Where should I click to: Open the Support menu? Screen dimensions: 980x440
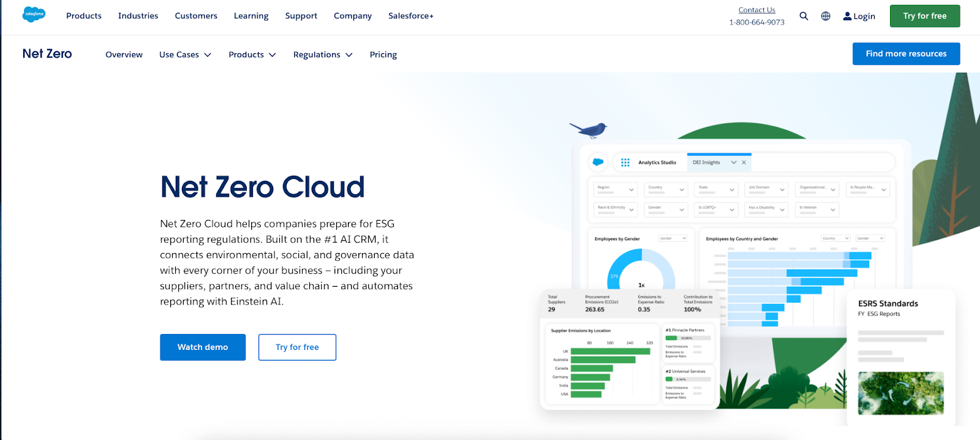coord(301,16)
